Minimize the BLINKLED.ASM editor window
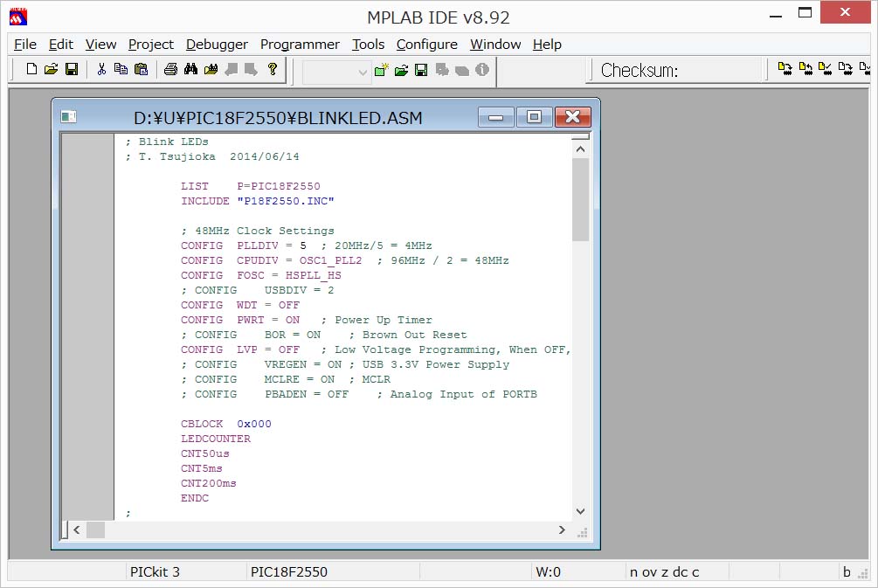Image resolution: width=878 pixels, height=588 pixels. coord(496,117)
